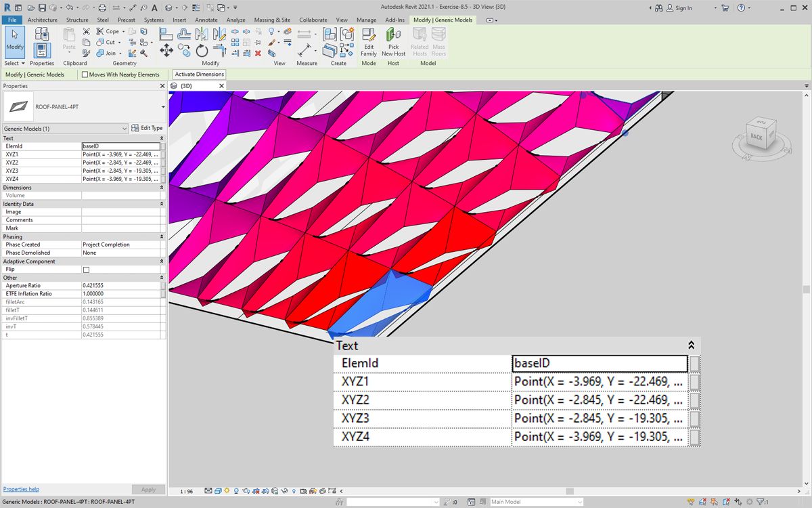Switch to the Annotate ribbon tab

[x=206, y=20]
